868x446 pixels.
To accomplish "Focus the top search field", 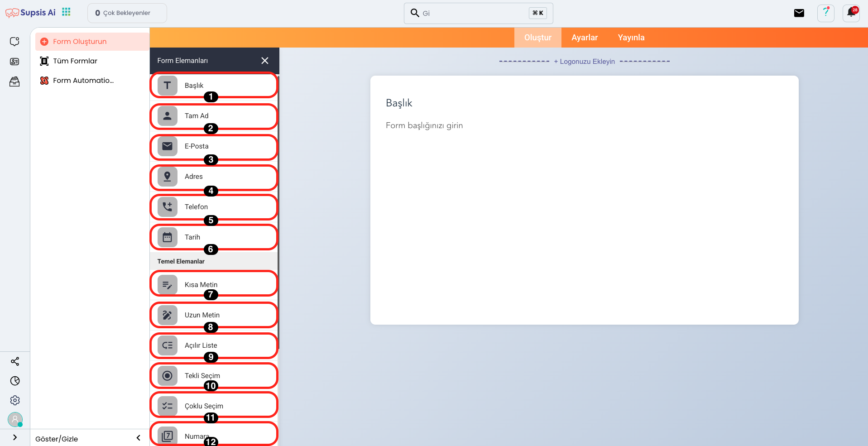I will tap(478, 13).
